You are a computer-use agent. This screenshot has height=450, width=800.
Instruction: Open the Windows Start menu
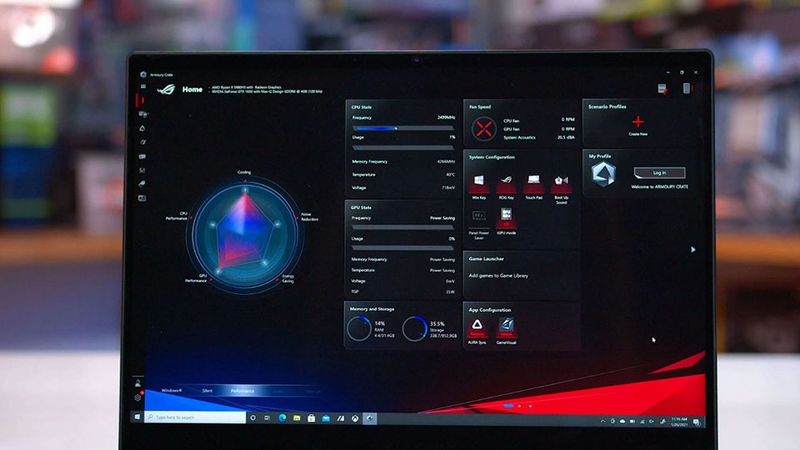tap(137, 417)
